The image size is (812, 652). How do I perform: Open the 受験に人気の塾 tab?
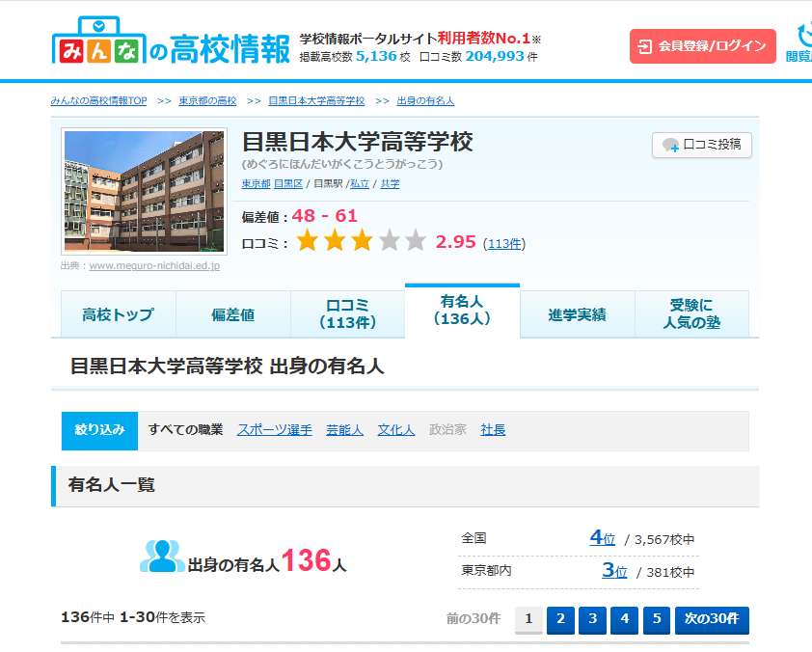[691, 314]
